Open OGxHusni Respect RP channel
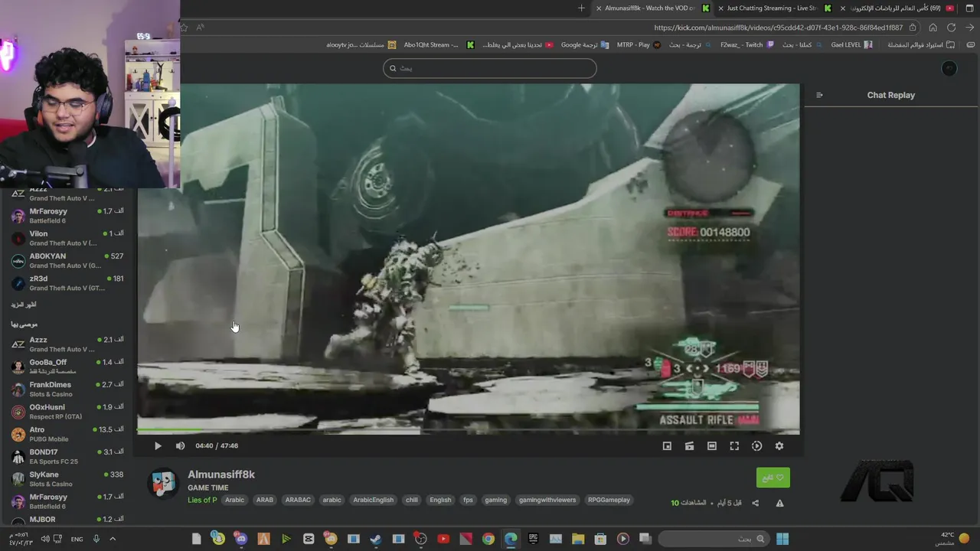The image size is (980, 551). 67,412
